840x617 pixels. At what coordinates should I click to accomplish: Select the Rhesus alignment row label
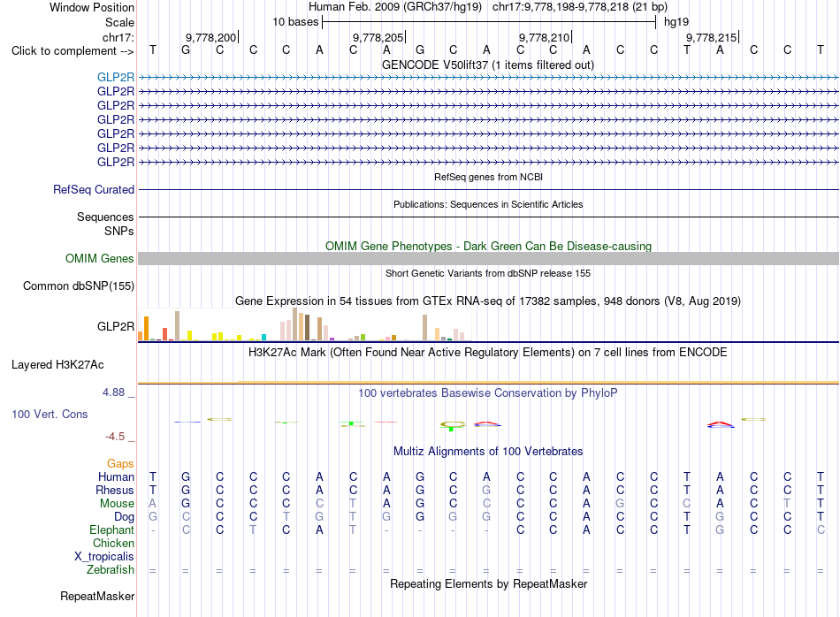tap(115, 491)
